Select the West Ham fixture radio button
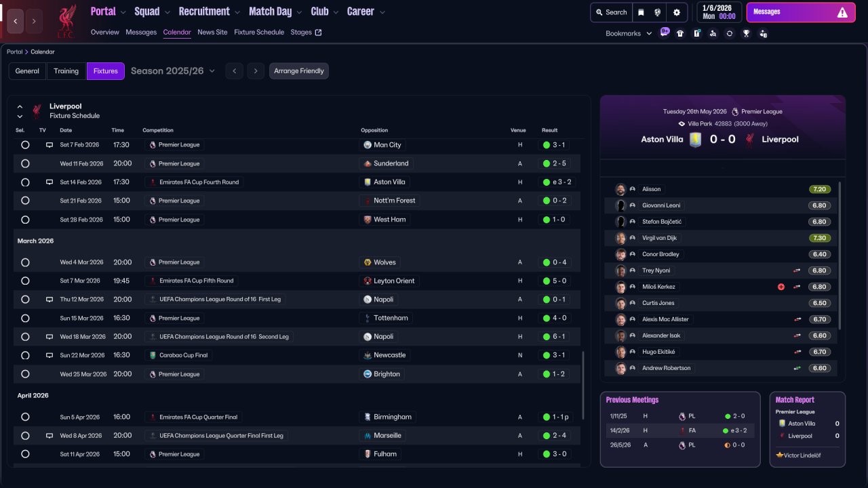The width and height of the screenshot is (868, 488). point(25,220)
